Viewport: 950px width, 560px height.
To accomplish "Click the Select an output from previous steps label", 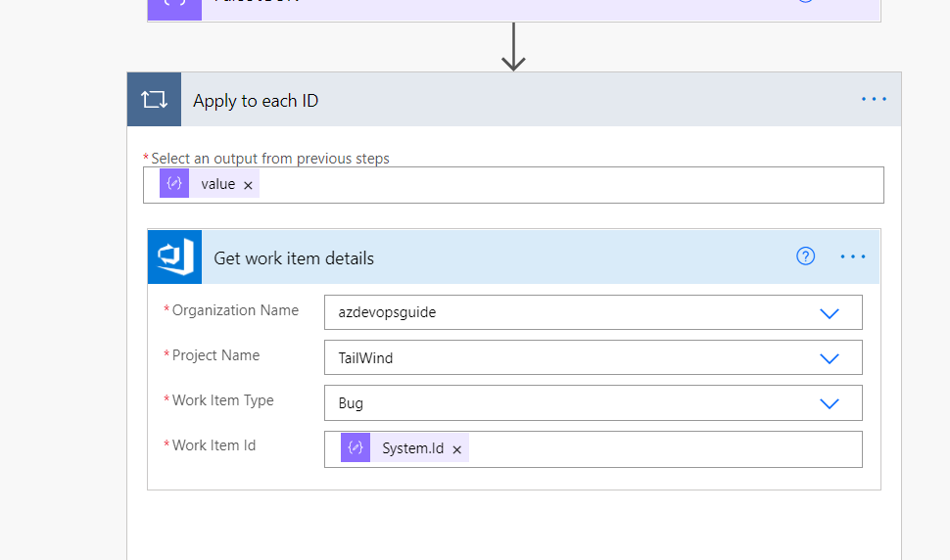I will [x=269, y=159].
